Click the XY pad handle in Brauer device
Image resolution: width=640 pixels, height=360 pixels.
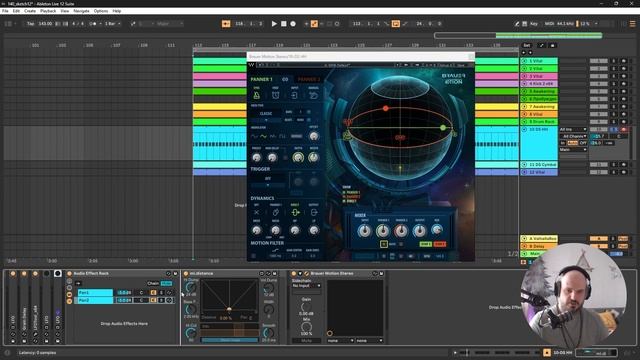coord(329,333)
